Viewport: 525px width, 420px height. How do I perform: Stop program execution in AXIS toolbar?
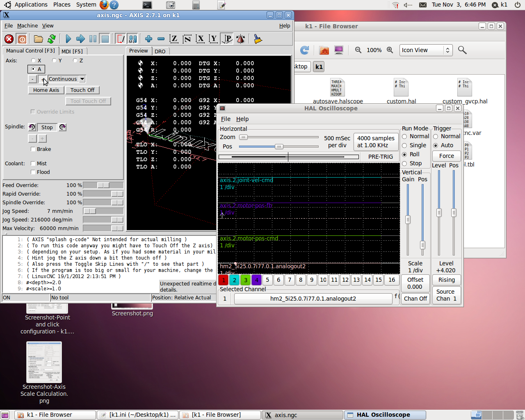[x=105, y=39]
